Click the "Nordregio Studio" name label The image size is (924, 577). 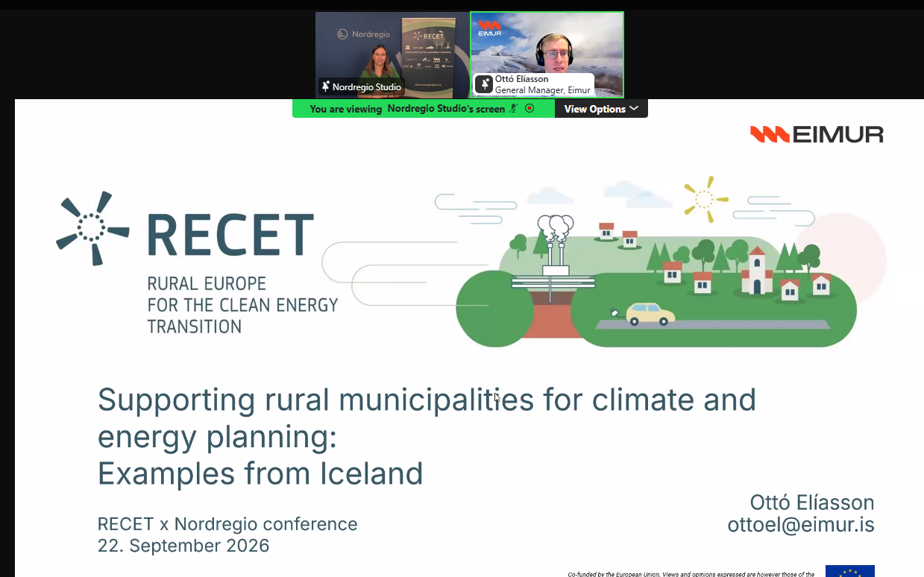click(x=367, y=87)
